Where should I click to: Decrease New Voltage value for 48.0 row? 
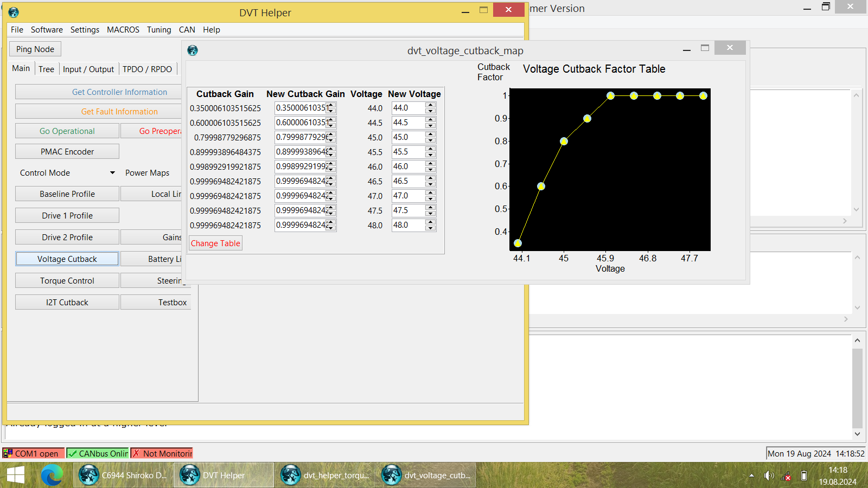(x=431, y=228)
